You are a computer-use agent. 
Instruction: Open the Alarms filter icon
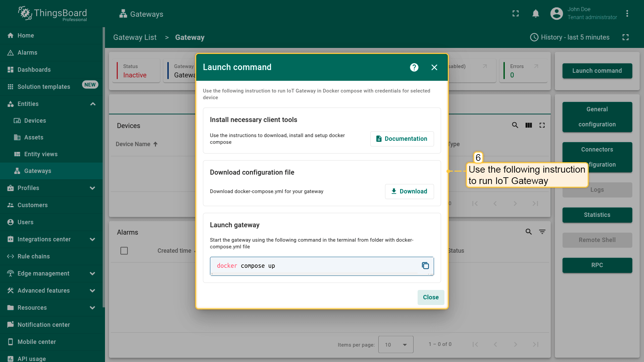pyautogui.click(x=542, y=232)
